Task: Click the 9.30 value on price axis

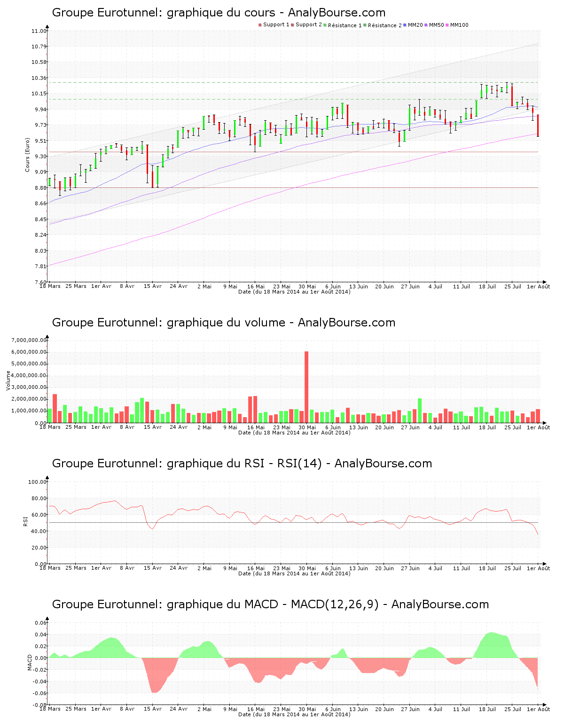Action: pyautogui.click(x=40, y=156)
